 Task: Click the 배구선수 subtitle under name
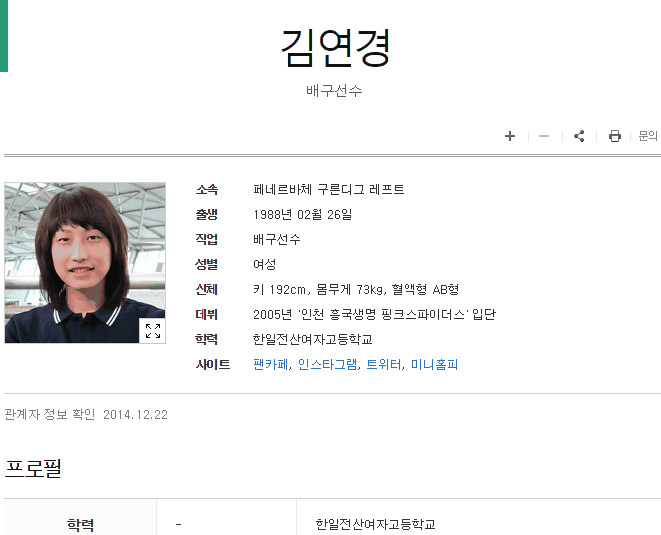(x=334, y=91)
